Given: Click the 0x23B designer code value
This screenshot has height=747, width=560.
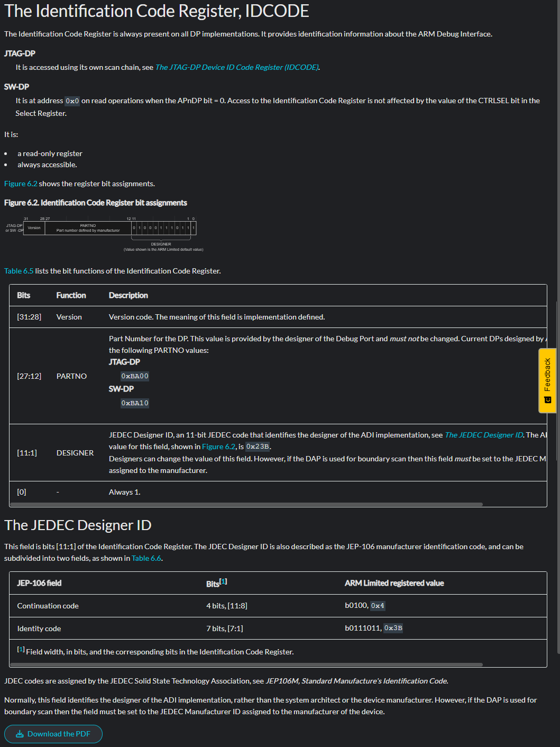Looking at the screenshot, I should click(258, 447).
